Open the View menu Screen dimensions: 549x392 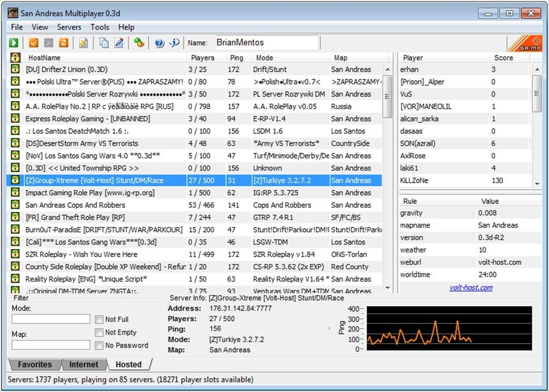point(40,27)
